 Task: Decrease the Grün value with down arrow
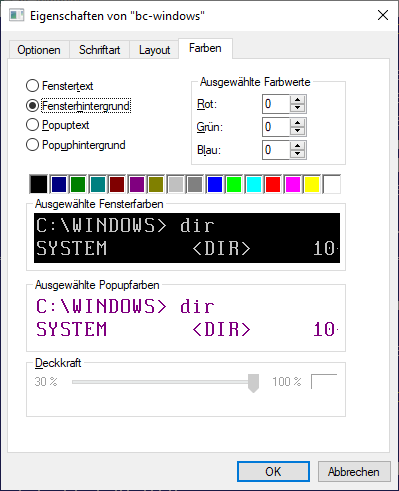click(298, 131)
